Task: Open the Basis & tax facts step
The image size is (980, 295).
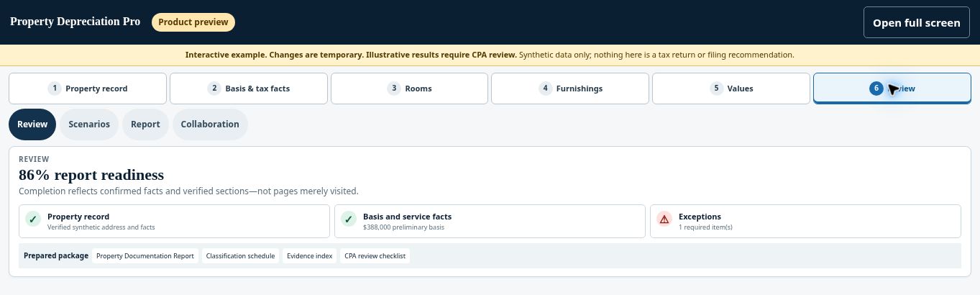Action: coord(249,88)
